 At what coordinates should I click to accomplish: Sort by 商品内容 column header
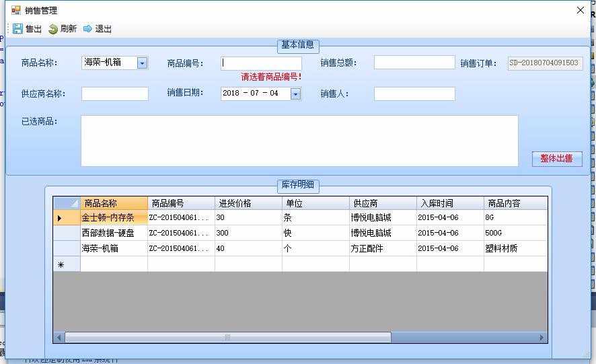[516, 203]
